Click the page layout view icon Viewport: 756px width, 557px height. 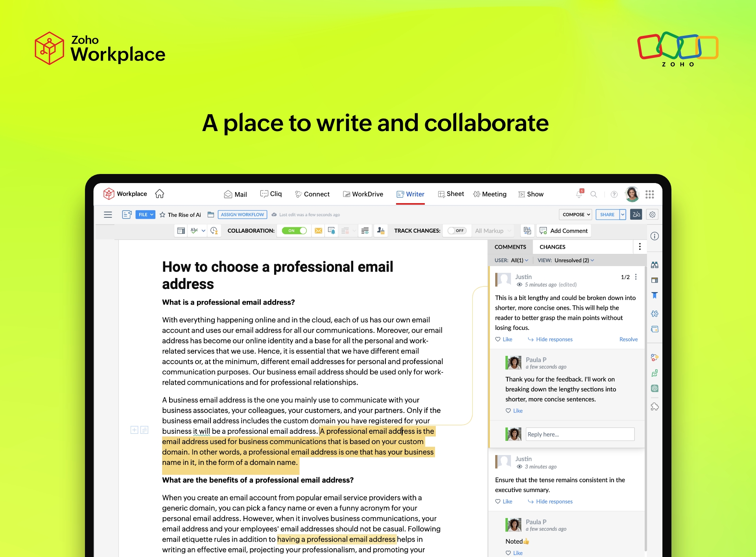[181, 231]
